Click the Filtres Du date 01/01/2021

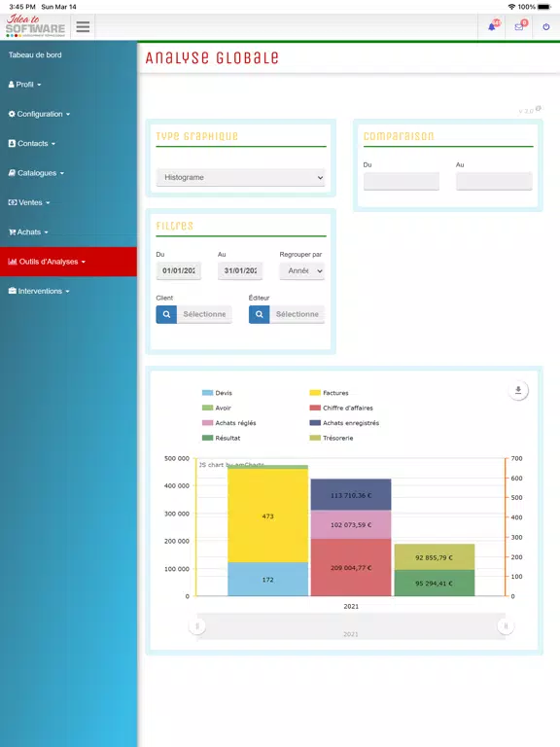click(179, 270)
